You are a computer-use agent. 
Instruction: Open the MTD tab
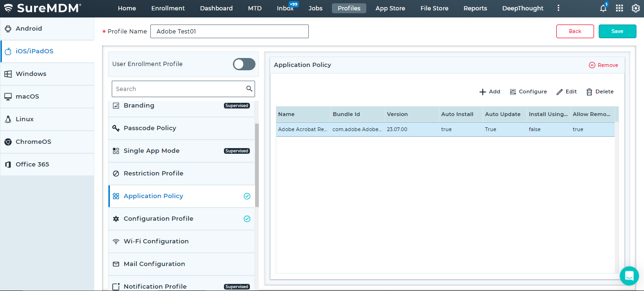(255, 8)
